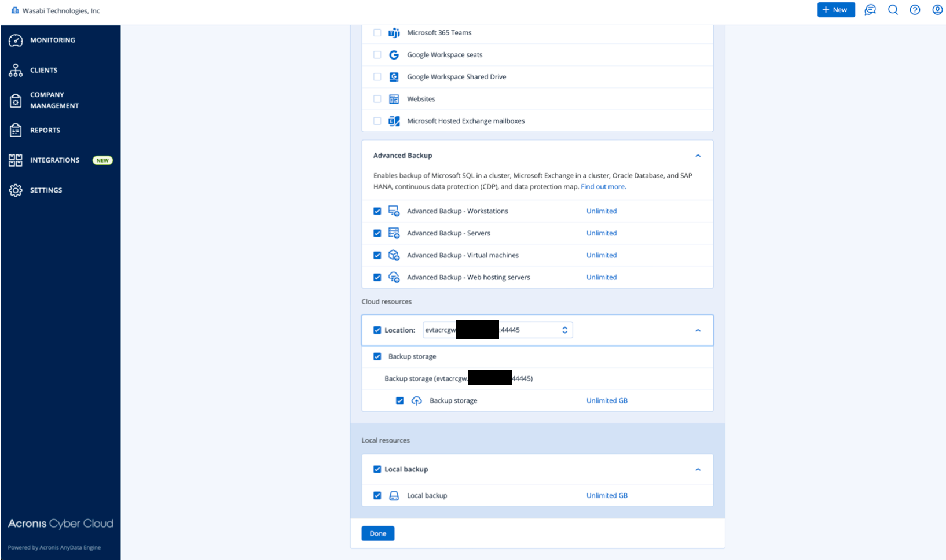This screenshot has width=946, height=560.
Task: Collapse the Local backup section chevron
Action: (698, 470)
